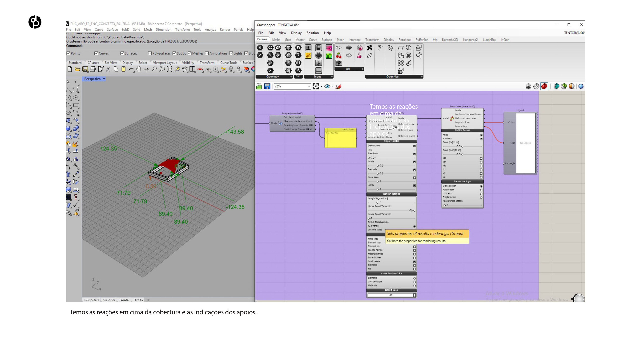Toggle the Meshes filter checkbox
The width and height of the screenshot is (644, 362).
(x=190, y=53)
